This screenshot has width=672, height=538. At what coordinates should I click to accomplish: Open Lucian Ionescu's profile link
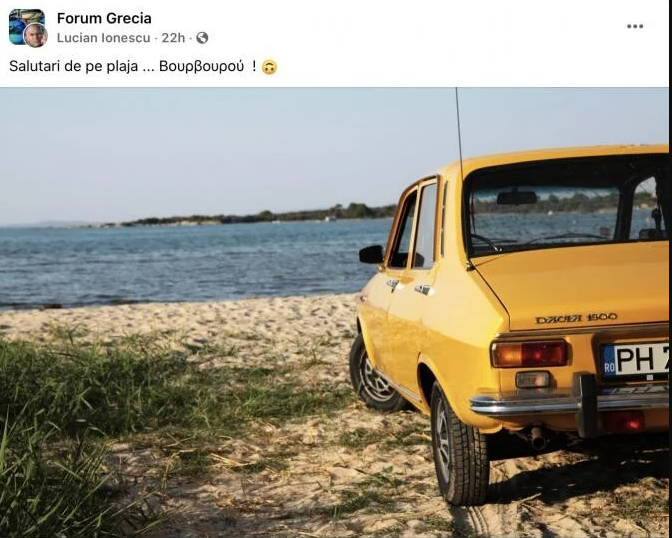pyautogui.click(x=103, y=38)
